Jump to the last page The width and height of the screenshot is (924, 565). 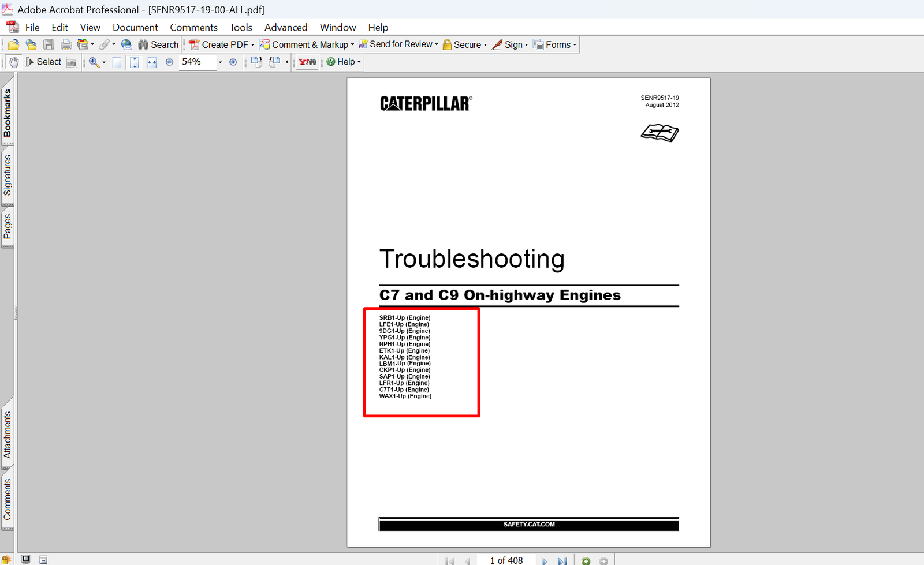pos(562,561)
